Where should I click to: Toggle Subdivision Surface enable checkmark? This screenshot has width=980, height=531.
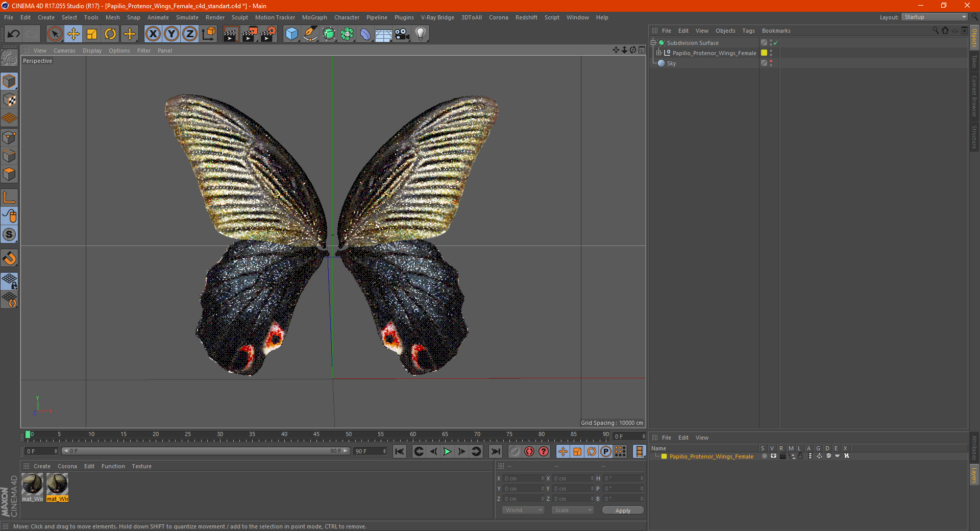tap(775, 43)
